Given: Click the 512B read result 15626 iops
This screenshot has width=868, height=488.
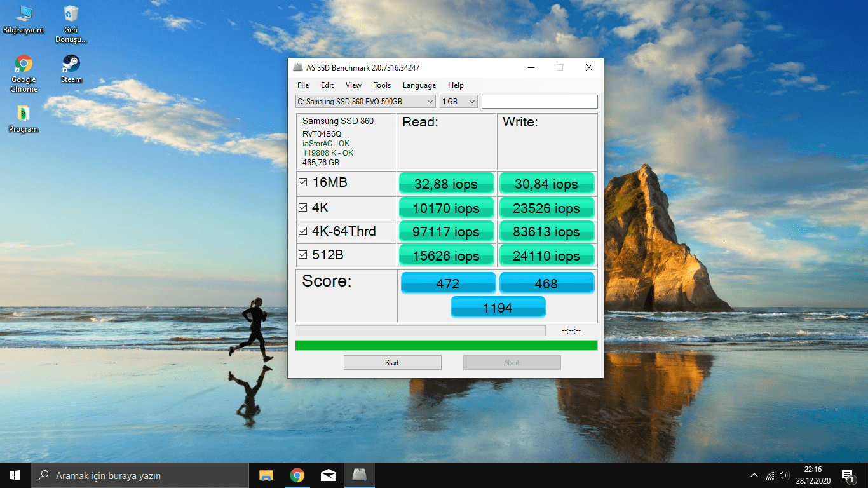Looking at the screenshot, I should click(447, 255).
